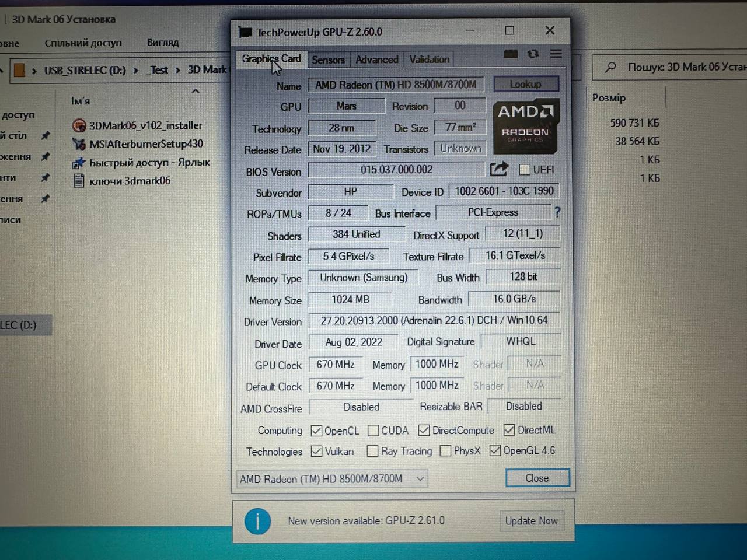Screen dimensions: 747x560
Task: Select the 3DMark06_v102_installer file name
Action: point(146,125)
